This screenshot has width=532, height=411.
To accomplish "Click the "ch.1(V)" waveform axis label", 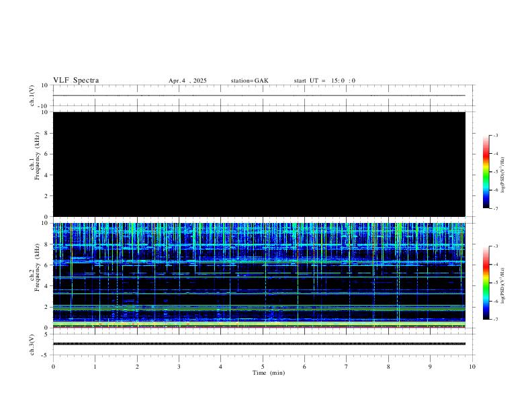I will tap(32, 95).
